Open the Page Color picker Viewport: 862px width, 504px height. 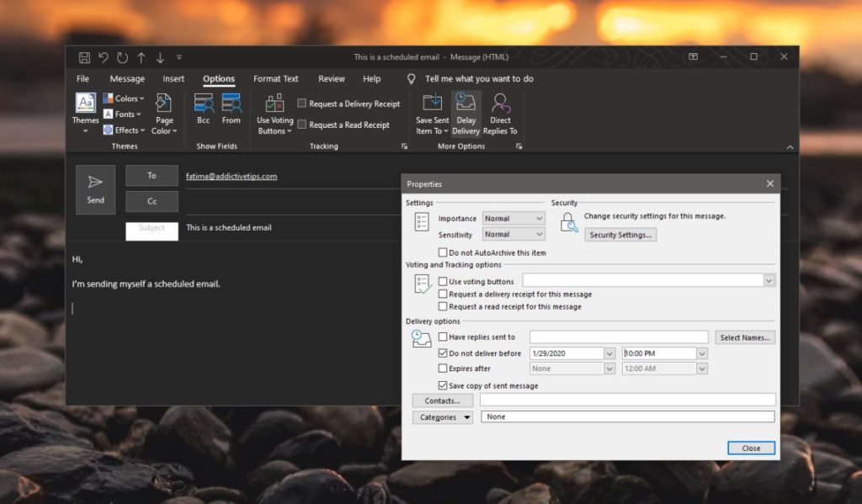[x=164, y=118]
